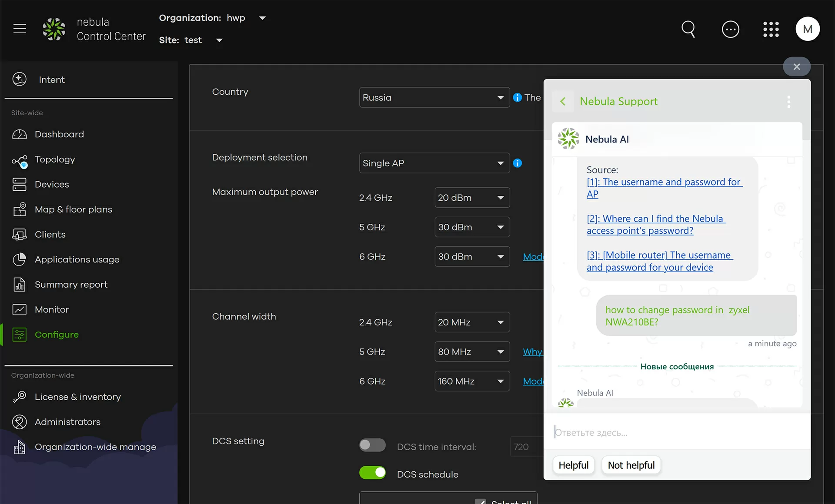This screenshot has width=835, height=504.
Task: Mark the AI answer as Not helpful
Action: click(x=631, y=465)
